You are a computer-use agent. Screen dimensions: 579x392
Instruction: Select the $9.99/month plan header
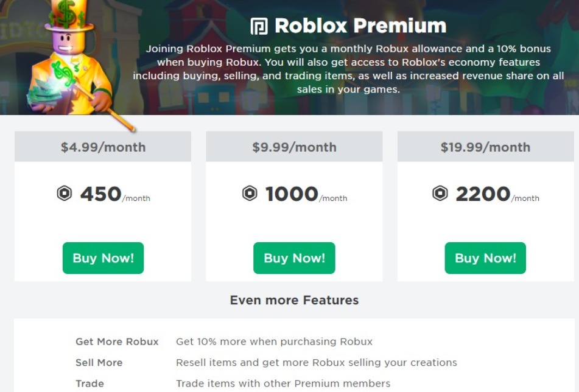294,147
